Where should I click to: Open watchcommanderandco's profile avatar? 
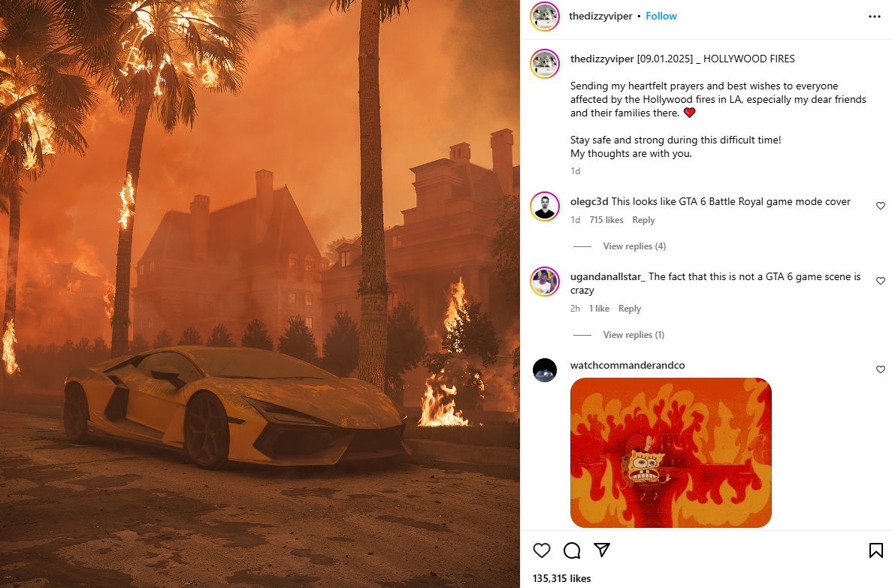coord(544,370)
